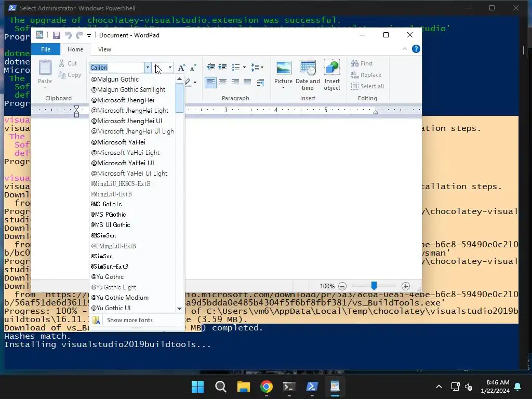532x399 pixels.
Task: Click the Zoom out minus button
Action: point(342,286)
